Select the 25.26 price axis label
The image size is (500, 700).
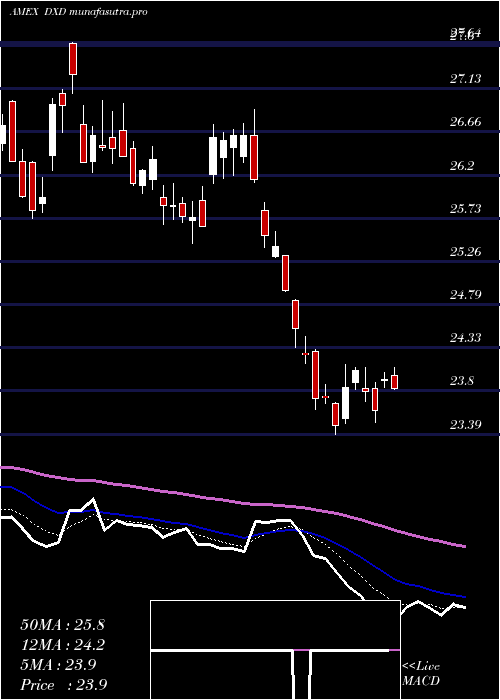(x=465, y=252)
